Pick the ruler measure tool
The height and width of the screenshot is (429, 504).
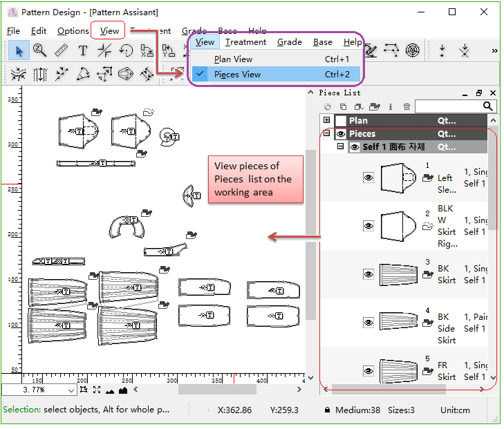pyautogui.click(x=61, y=50)
